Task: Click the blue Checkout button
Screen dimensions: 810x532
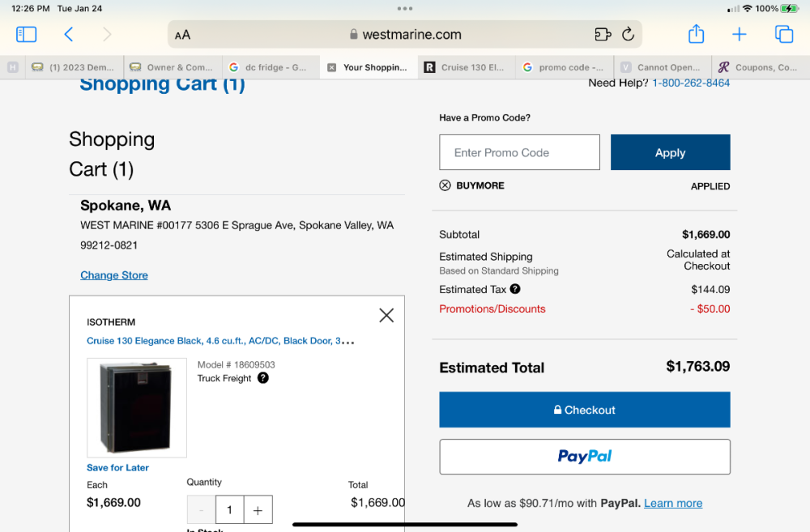Action: tap(584, 410)
